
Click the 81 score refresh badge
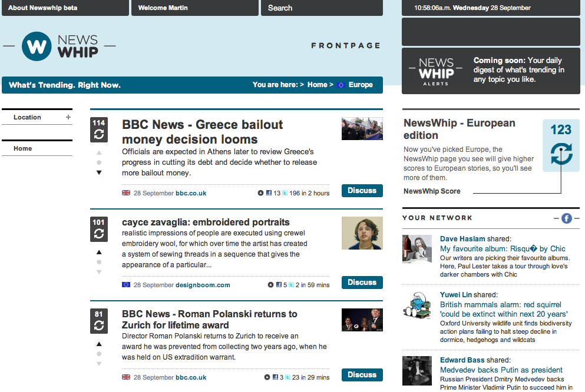click(x=99, y=321)
